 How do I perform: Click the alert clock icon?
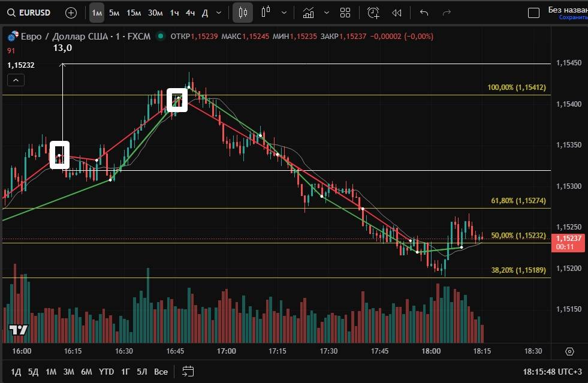(x=373, y=13)
